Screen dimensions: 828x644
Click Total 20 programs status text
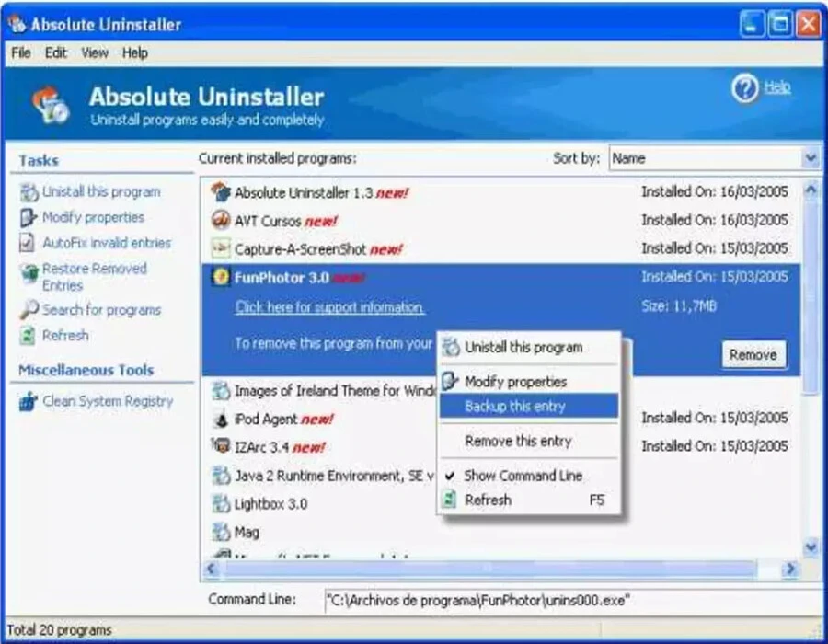(x=59, y=630)
